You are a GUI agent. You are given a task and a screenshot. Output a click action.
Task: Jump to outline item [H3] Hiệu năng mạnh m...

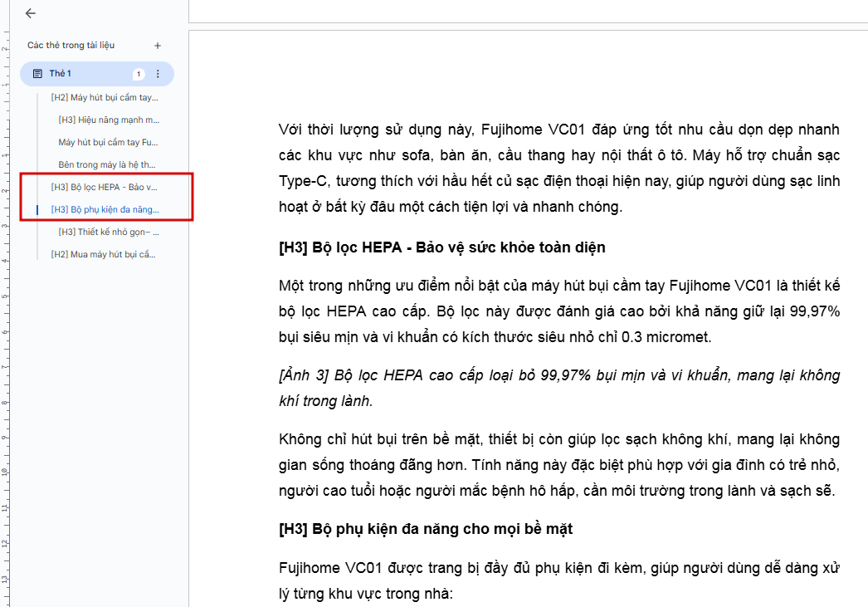[x=109, y=120]
